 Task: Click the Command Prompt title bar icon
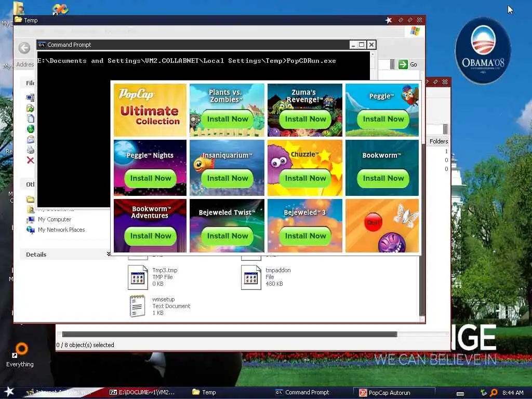point(42,45)
